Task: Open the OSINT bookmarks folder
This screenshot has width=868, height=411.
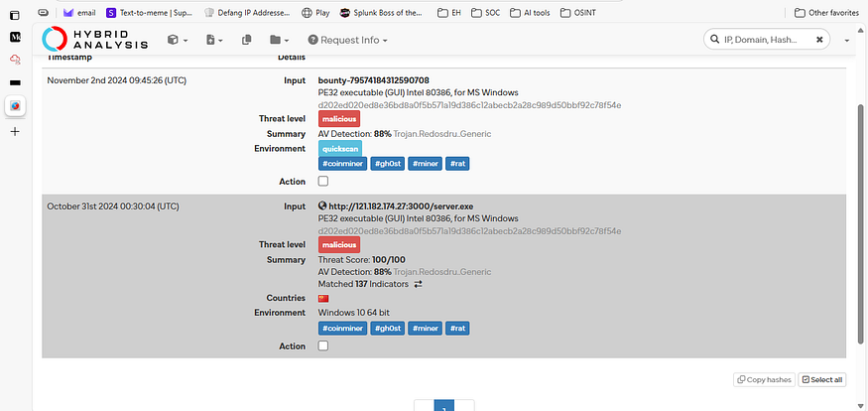Action: [x=578, y=12]
